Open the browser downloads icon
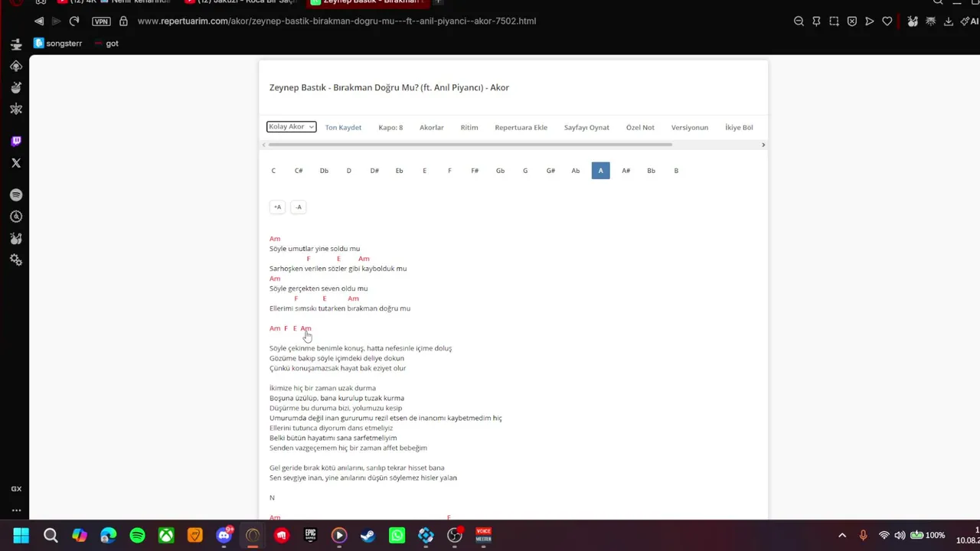Viewport: 980px width, 551px height. tap(948, 21)
